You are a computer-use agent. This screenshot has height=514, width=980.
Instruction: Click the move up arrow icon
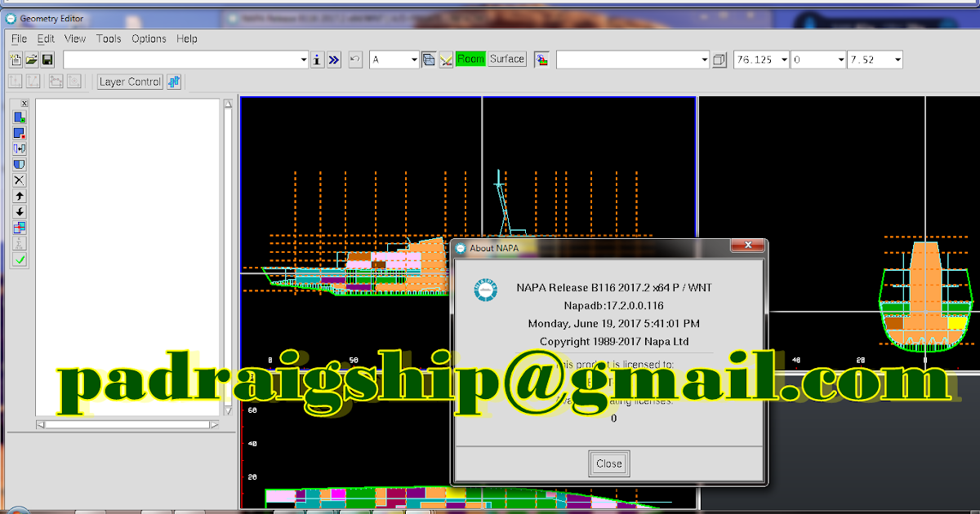coord(20,196)
